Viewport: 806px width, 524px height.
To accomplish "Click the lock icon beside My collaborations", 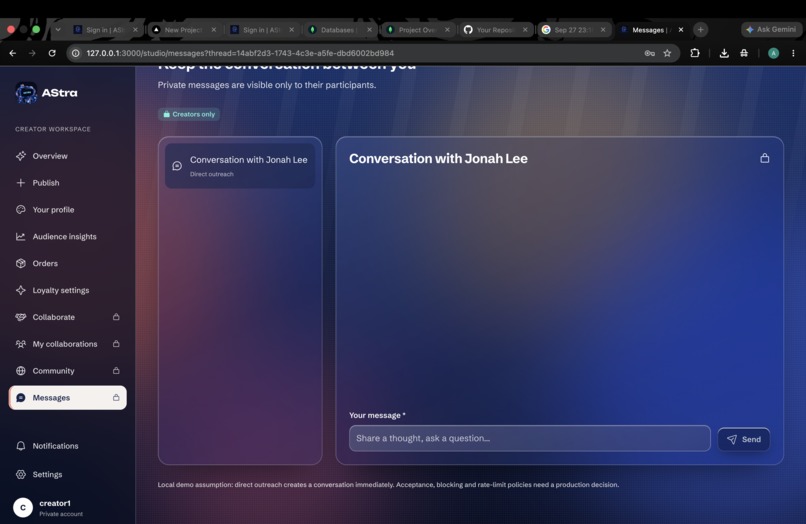I will [x=116, y=344].
